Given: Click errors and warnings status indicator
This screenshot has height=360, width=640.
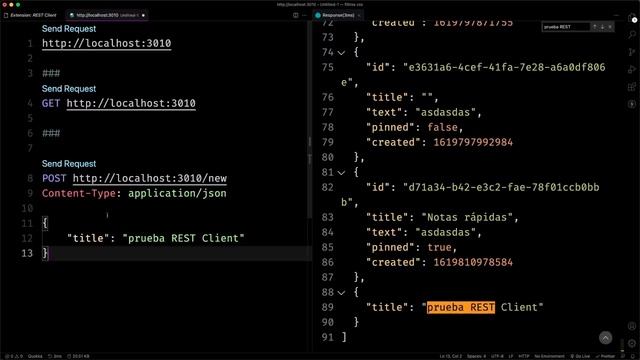Looking at the screenshot, I should (13, 356).
